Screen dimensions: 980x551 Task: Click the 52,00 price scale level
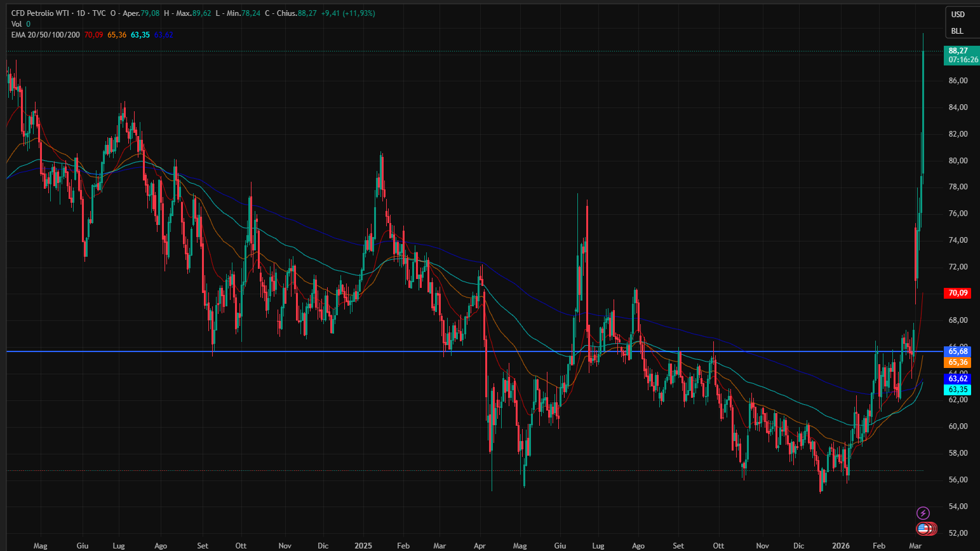pos(958,533)
